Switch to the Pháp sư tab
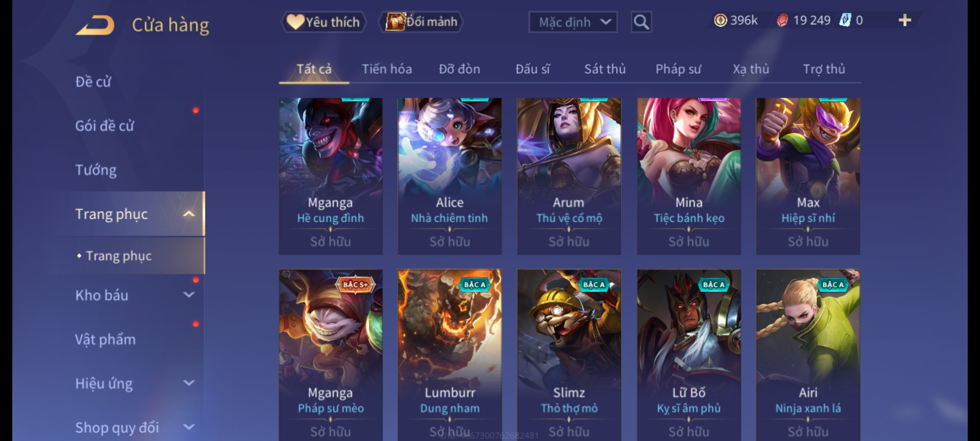Screen dimensions: 980x441 click(678, 69)
